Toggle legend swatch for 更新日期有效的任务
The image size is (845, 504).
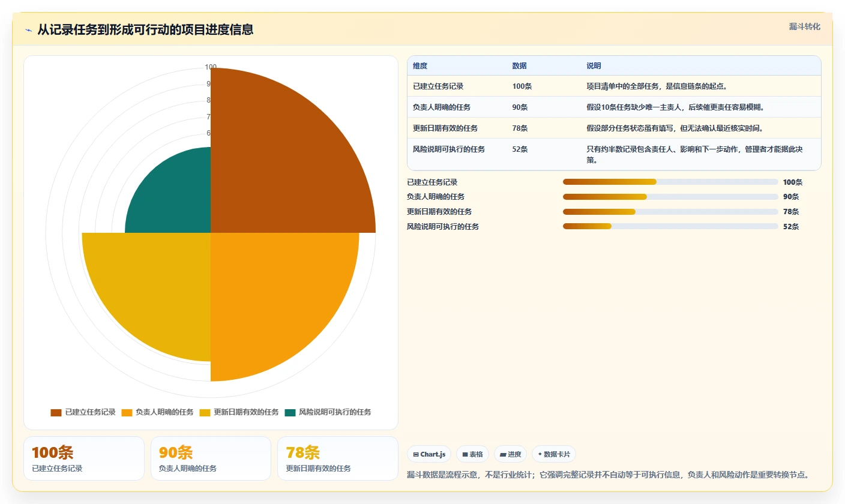click(x=205, y=412)
